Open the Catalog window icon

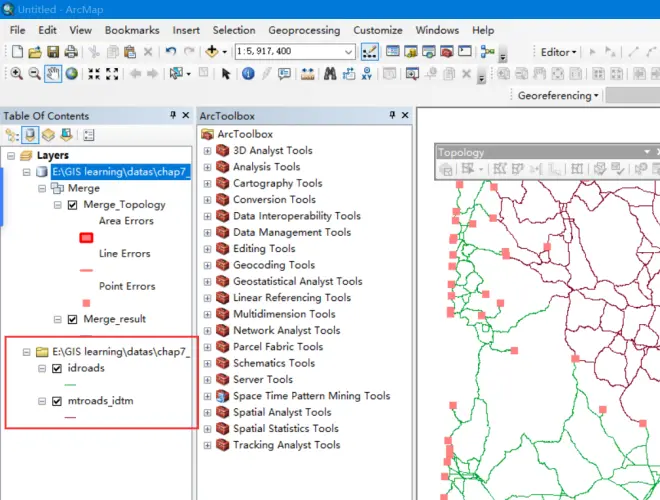coord(410,52)
